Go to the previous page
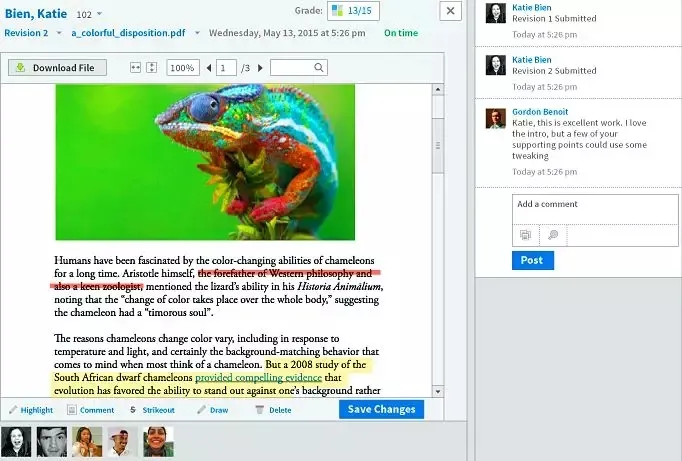The height and width of the screenshot is (461, 682). click(x=209, y=68)
